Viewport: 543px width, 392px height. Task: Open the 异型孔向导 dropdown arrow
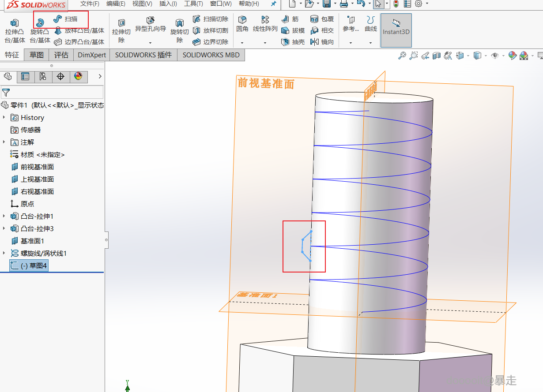150,43
